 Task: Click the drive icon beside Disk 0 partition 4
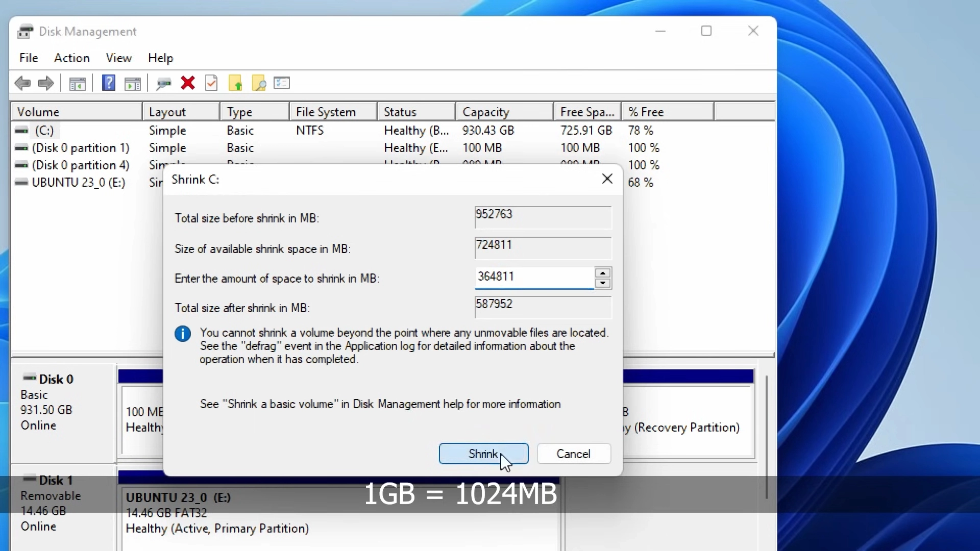pos(21,165)
